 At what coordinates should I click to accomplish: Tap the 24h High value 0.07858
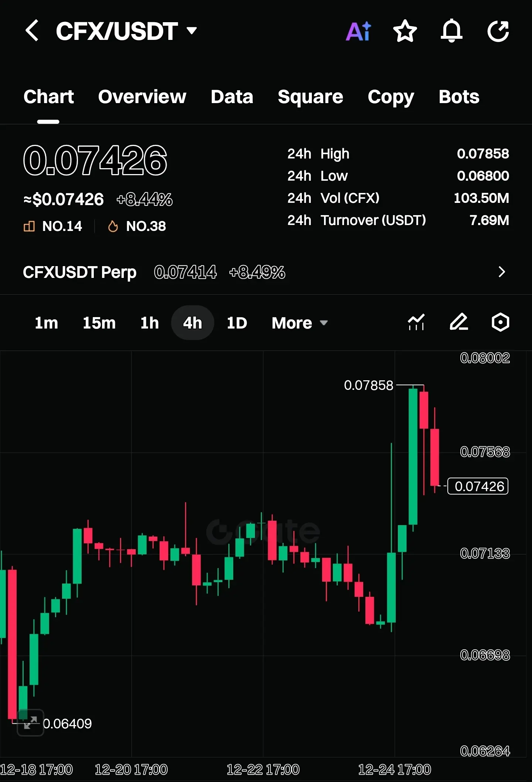[483, 154]
